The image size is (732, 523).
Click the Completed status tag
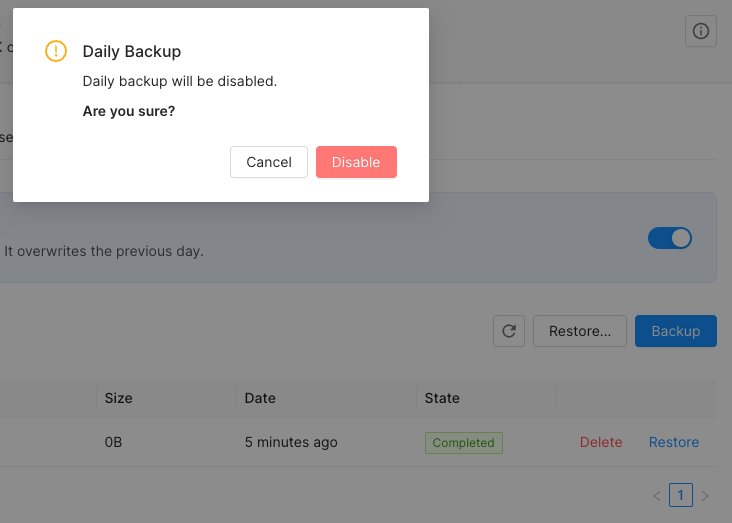tap(464, 443)
